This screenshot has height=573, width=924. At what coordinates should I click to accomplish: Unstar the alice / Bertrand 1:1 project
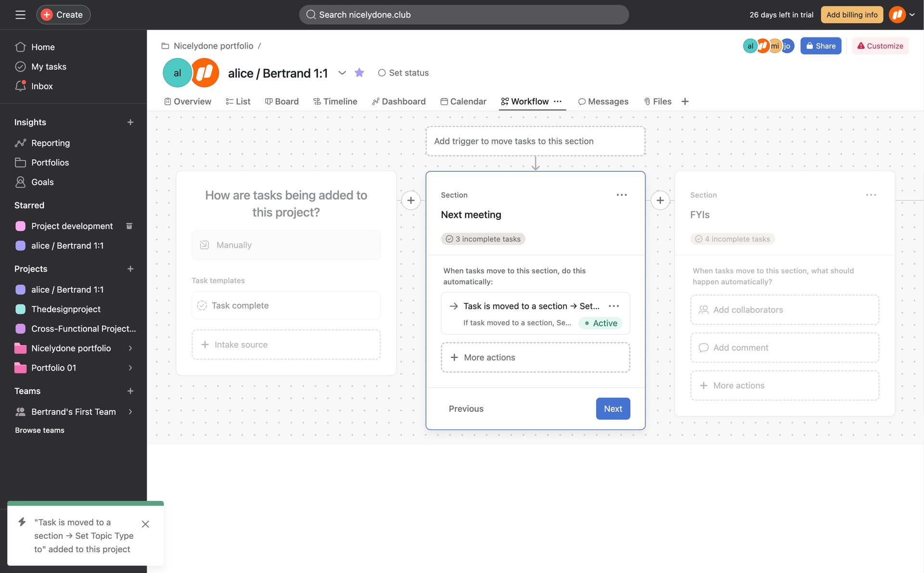tap(359, 73)
